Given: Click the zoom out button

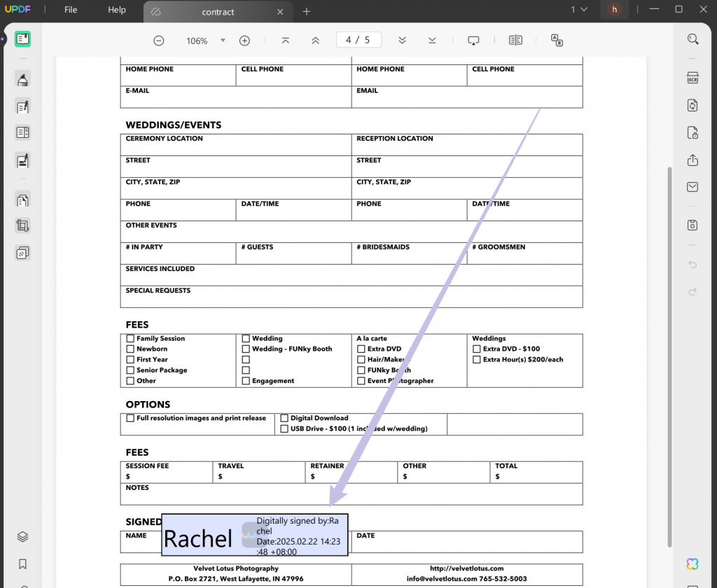Looking at the screenshot, I should point(159,41).
